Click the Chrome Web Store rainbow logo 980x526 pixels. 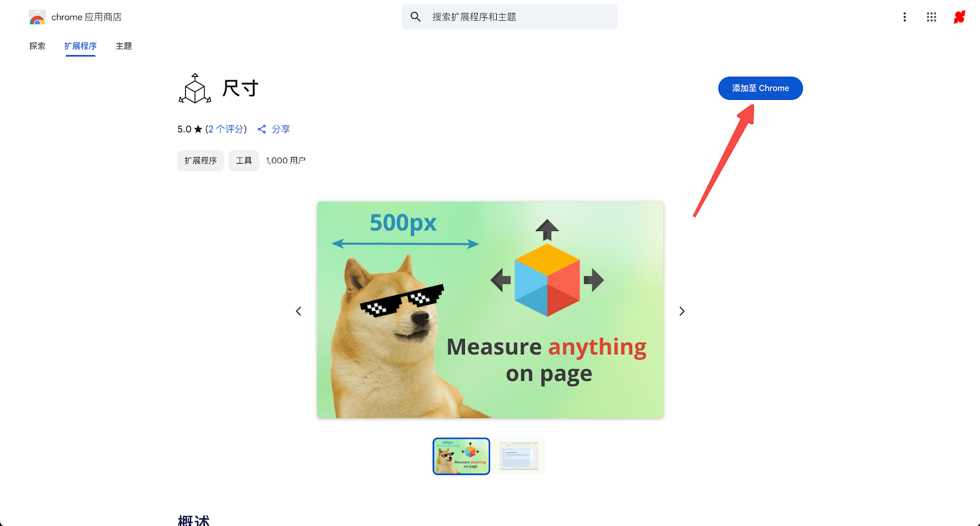[37, 17]
